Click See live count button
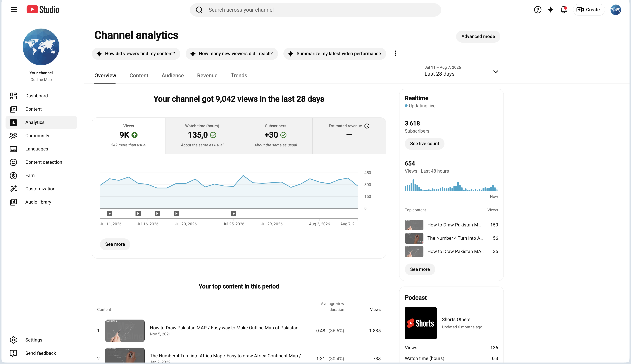 pos(424,143)
